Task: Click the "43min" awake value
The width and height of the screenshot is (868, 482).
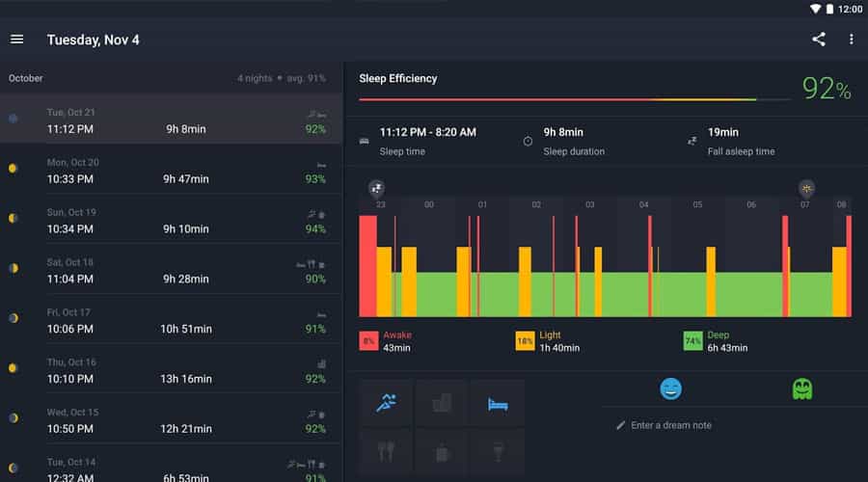Action: pyautogui.click(x=396, y=348)
